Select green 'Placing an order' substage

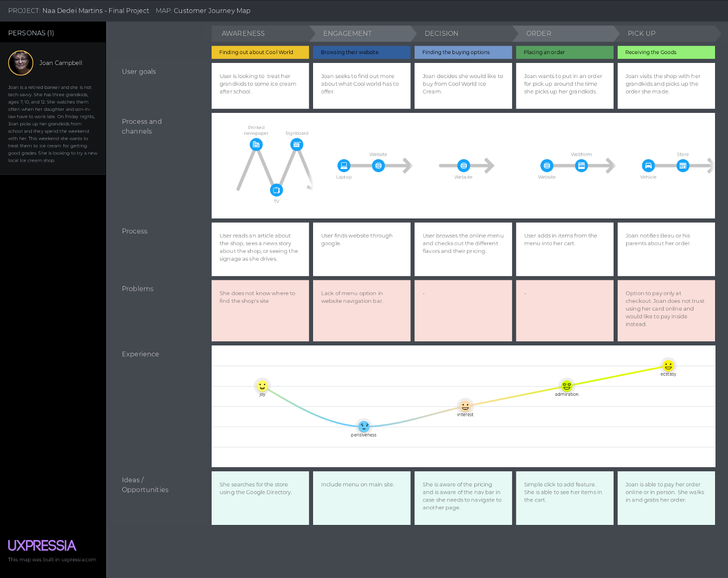565,53
